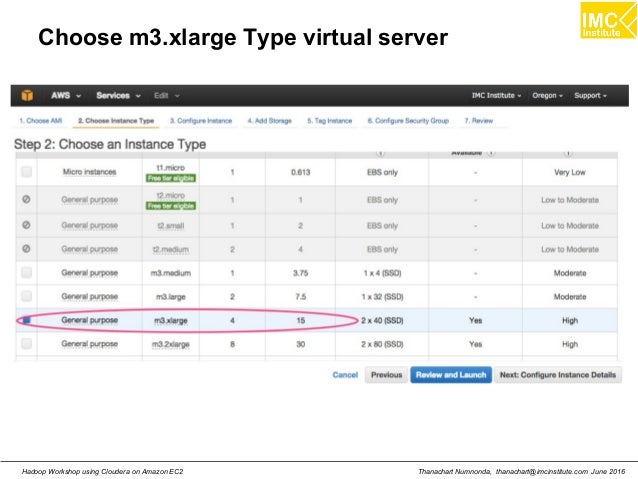Click the Previous button
Image resolution: width=638 pixels, height=479 pixels.
(387, 375)
